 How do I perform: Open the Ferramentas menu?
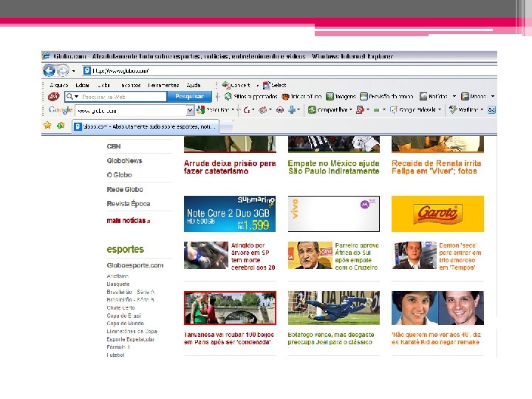point(163,85)
